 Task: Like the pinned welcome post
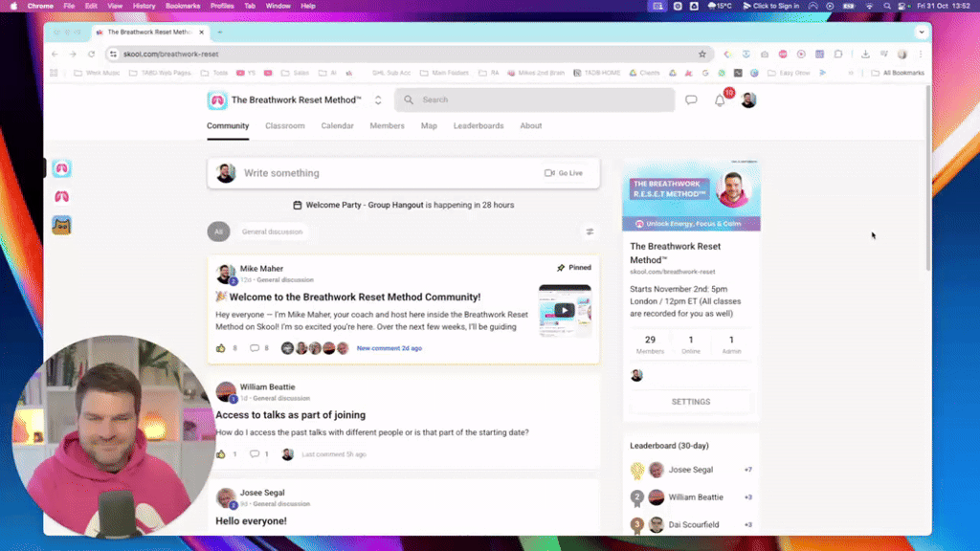pos(221,348)
